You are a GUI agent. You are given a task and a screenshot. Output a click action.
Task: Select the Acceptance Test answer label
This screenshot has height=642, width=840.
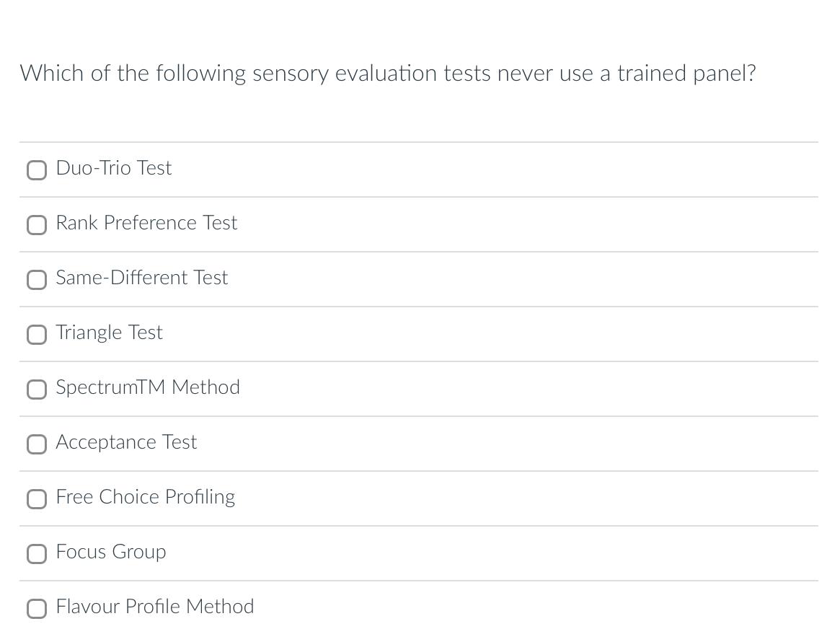126,442
